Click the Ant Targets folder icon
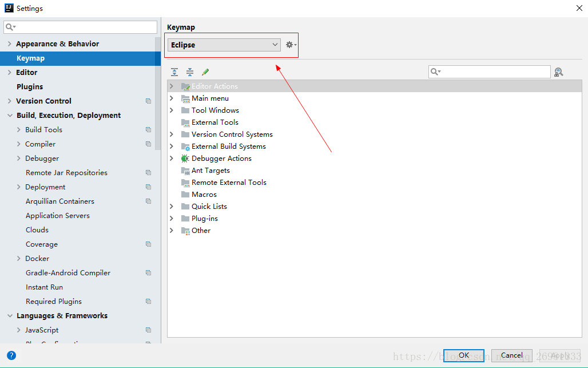Screen dimensions: 588x368 click(185, 171)
